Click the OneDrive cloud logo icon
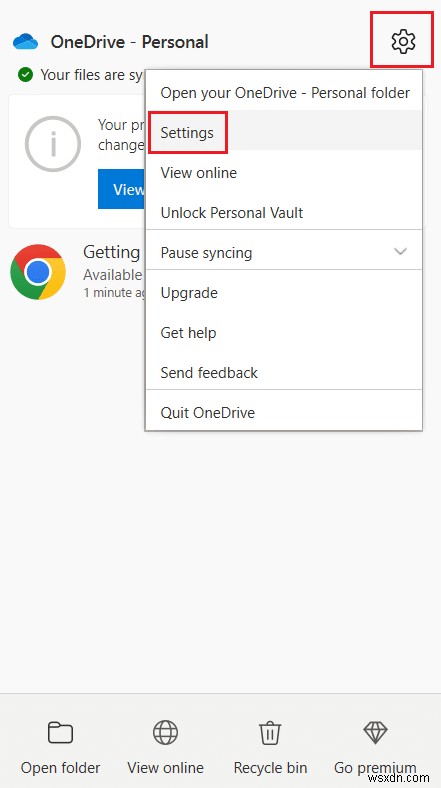441x788 pixels. pos(26,42)
